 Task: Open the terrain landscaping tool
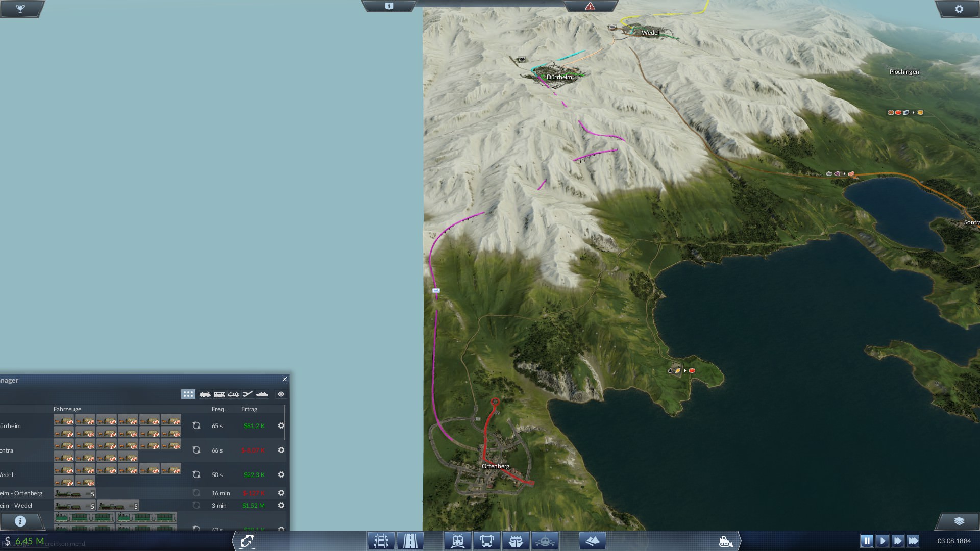click(593, 541)
